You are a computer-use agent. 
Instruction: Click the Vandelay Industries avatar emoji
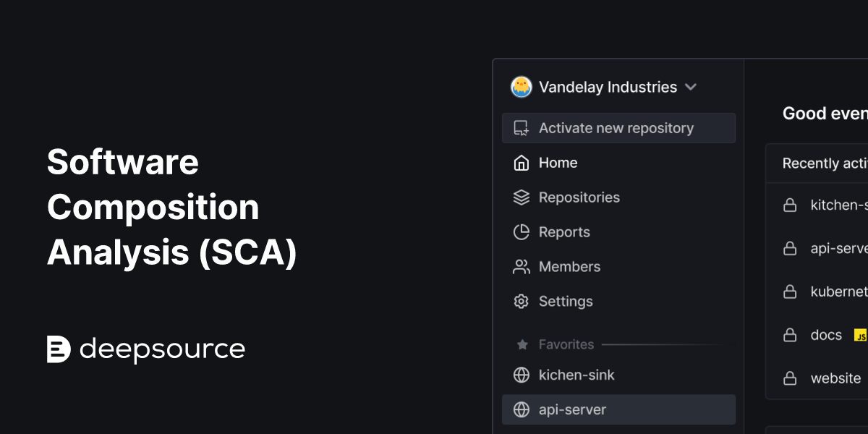521,87
